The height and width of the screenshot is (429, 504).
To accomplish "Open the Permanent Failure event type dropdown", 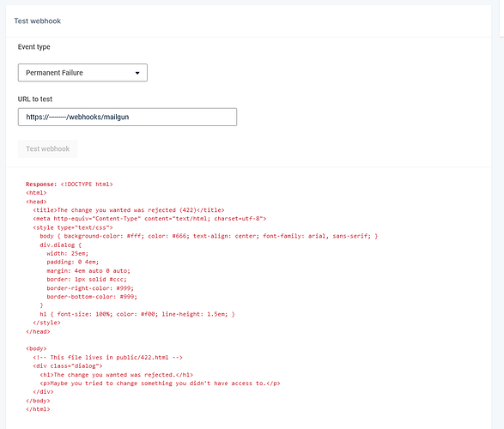I will coord(82,73).
